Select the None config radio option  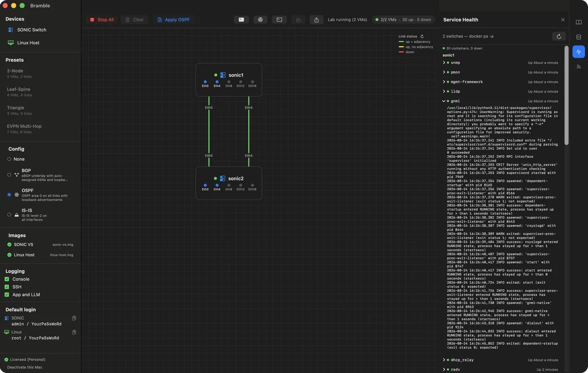(9, 159)
